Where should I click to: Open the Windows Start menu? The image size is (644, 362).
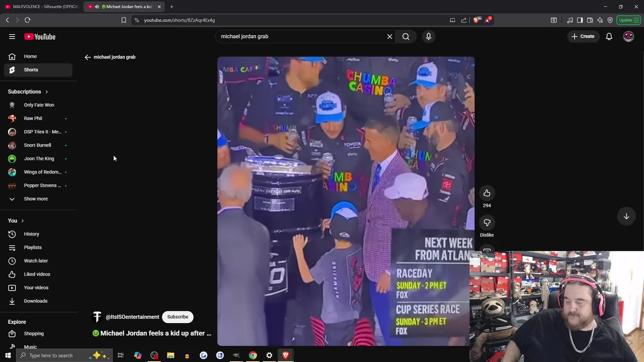click(x=8, y=355)
